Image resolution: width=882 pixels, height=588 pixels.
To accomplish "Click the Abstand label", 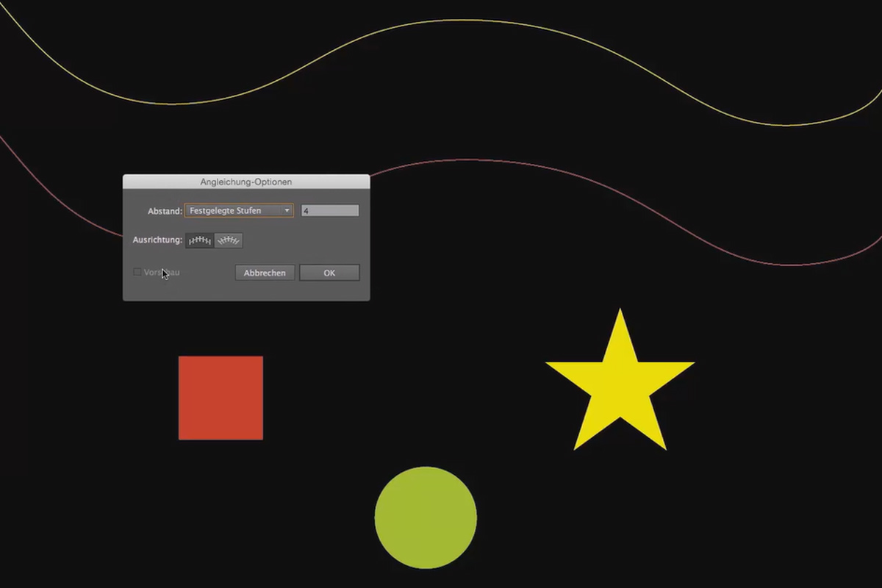I will [165, 212].
